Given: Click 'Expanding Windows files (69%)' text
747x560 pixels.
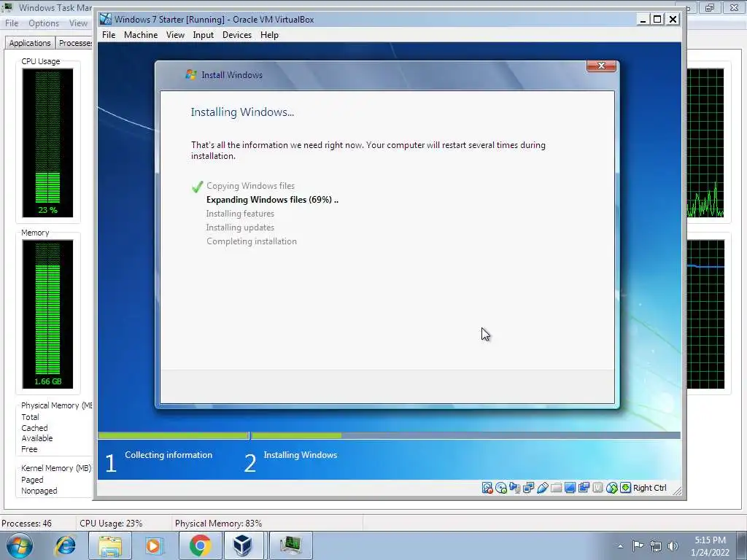Looking at the screenshot, I should coord(272,200).
